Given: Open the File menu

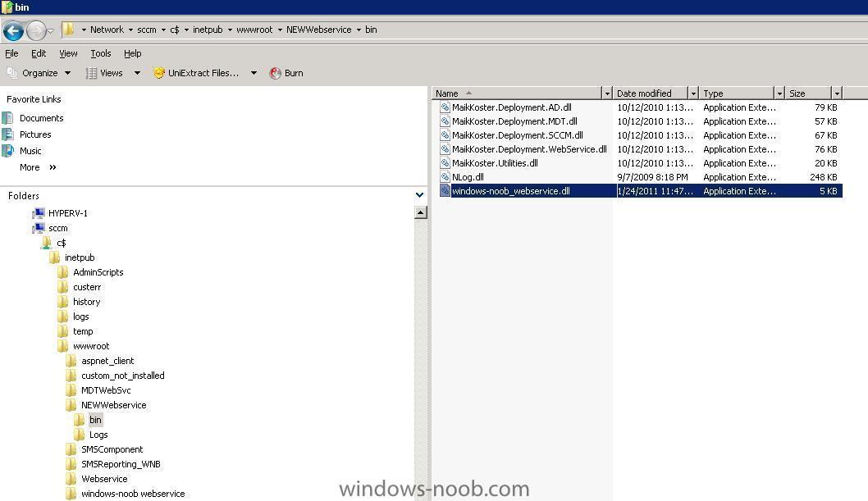Looking at the screenshot, I should click(11, 53).
